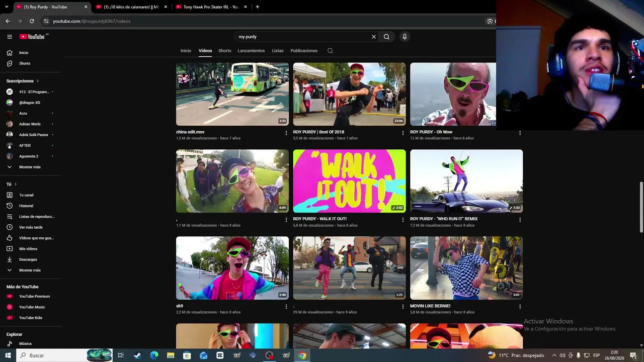
Task: Switch to the Shorts channel tab
Action: click(x=225, y=51)
